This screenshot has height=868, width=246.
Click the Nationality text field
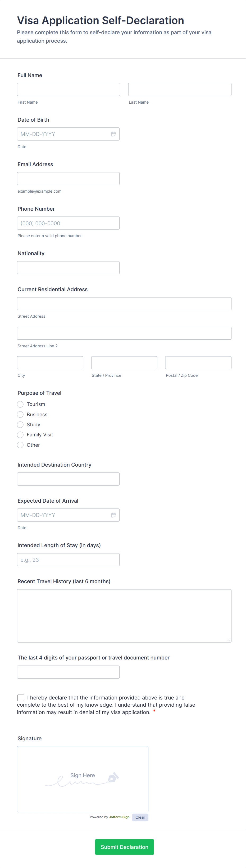[68, 268]
